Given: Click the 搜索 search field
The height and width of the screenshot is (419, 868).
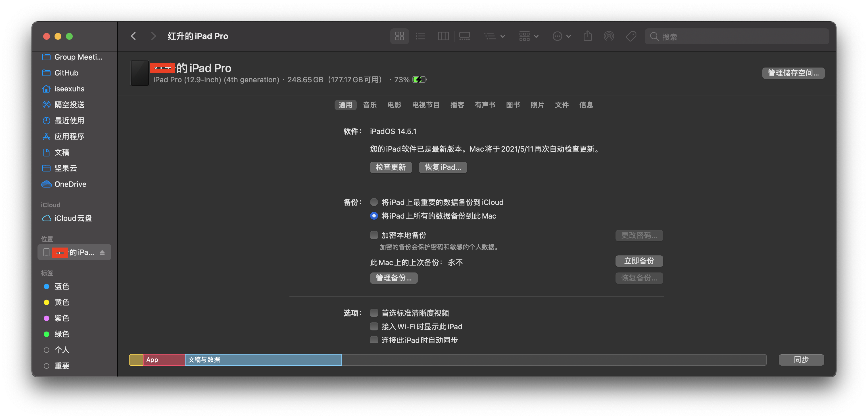Looking at the screenshot, I should [736, 36].
